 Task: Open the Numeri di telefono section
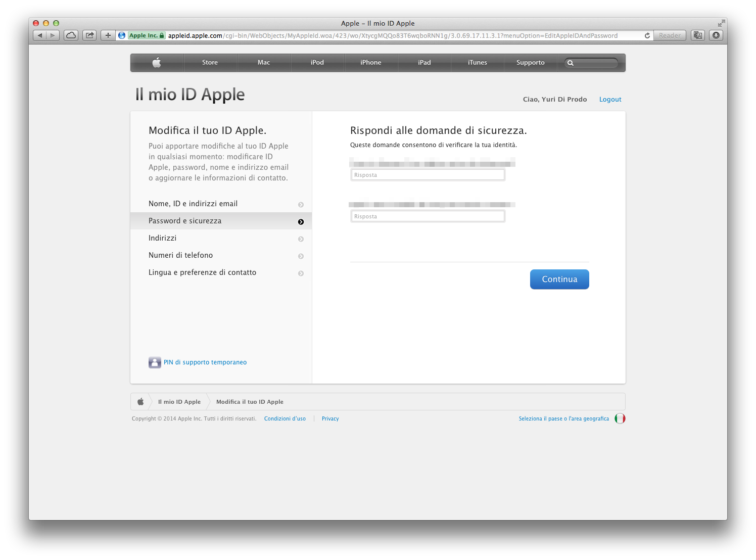tap(221, 255)
